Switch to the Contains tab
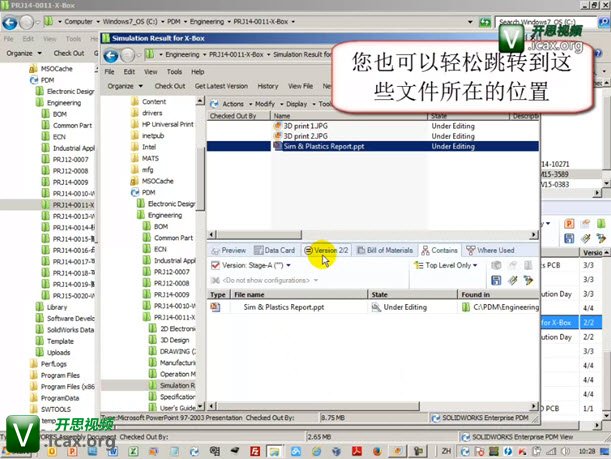 [x=440, y=250]
